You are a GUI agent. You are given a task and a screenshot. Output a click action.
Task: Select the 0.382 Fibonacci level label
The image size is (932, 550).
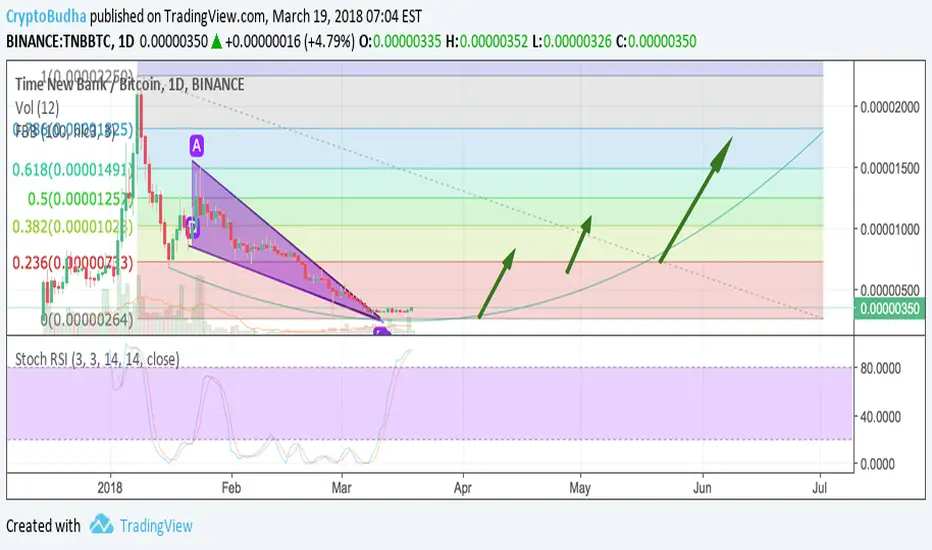(73, 227)
